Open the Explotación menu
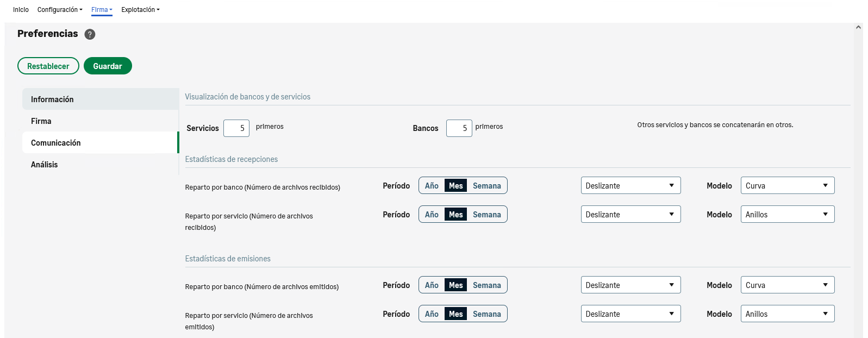Image resolution: width=868 pixels, height=338 pixels. tap(140, 10)
